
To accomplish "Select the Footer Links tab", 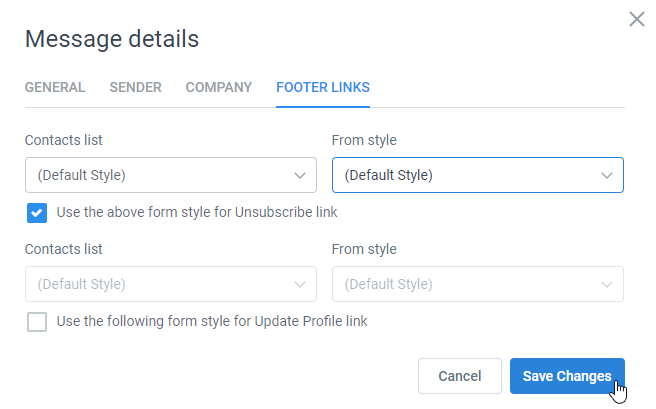I will pos(323,87).
